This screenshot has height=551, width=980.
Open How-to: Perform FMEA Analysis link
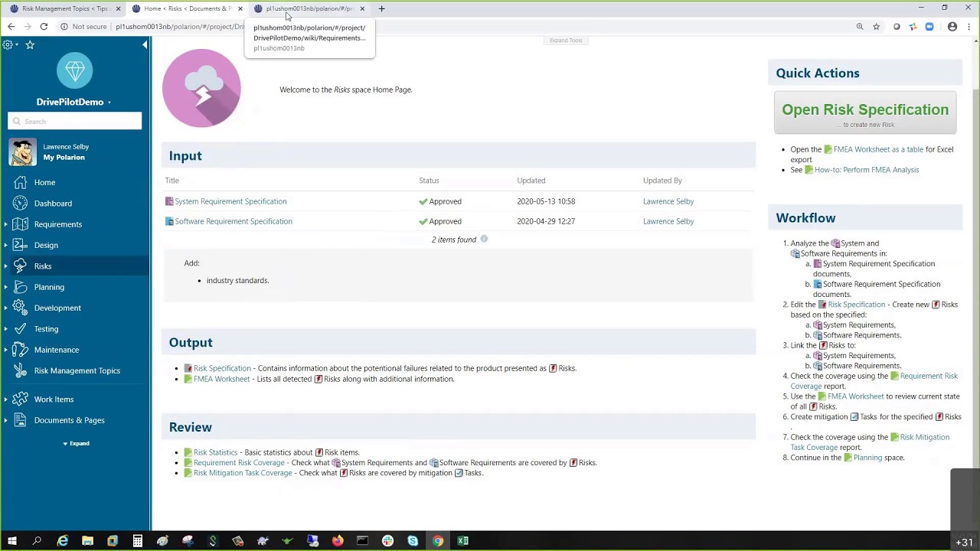tap(867, 170)
